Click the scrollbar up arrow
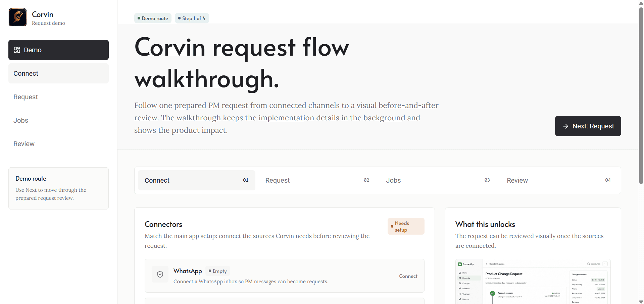 coord(641,3)
